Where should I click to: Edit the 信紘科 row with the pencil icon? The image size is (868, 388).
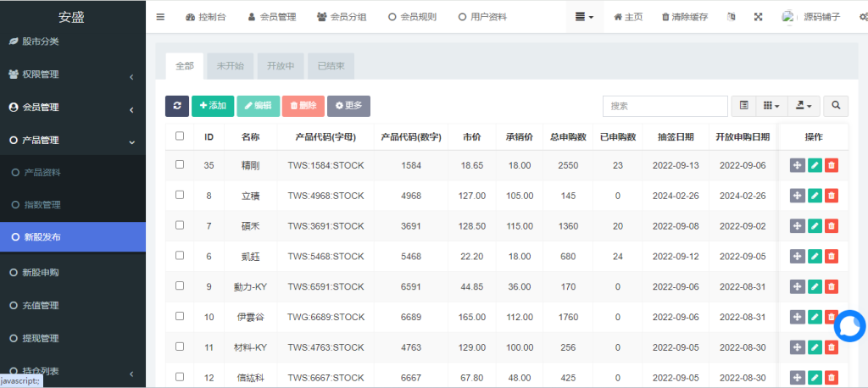click(815, 378)
